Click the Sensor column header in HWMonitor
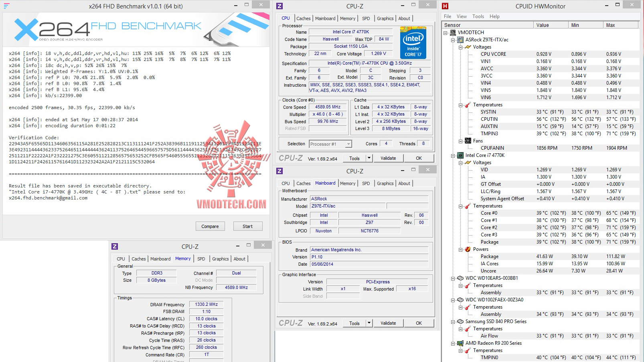This screenshot has width=644, height=362. click(488, 25)
